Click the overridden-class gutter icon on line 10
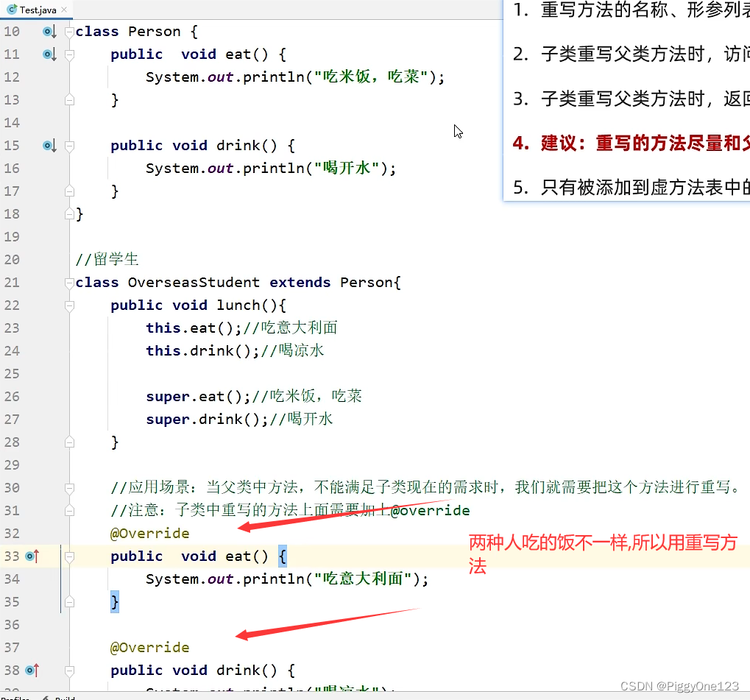The image size is (750, 700). [49, 32]
